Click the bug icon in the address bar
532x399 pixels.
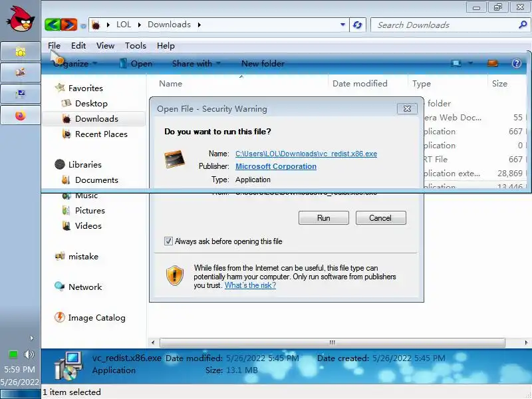[96, 25]
